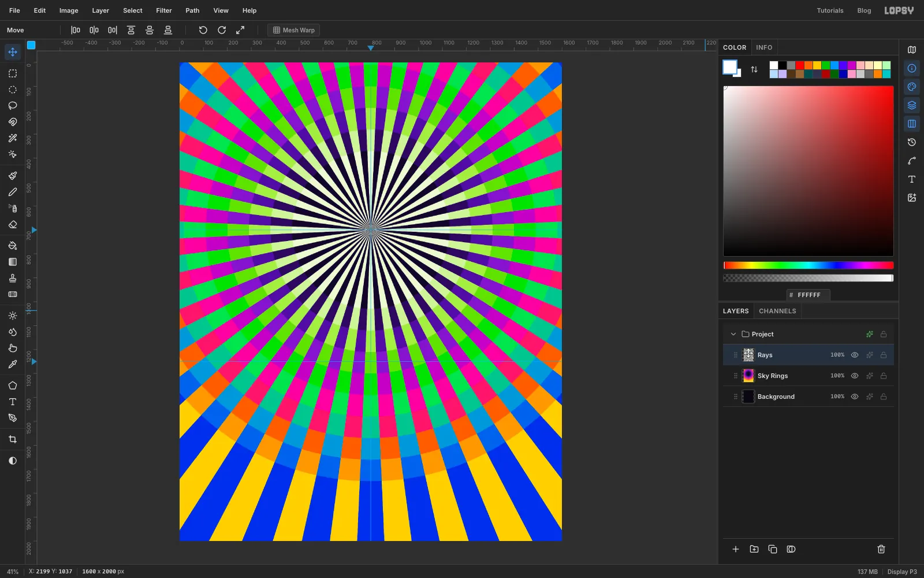Delete layer with trash icon
This screenshot has height=578, width=924.
coord(881,549)
